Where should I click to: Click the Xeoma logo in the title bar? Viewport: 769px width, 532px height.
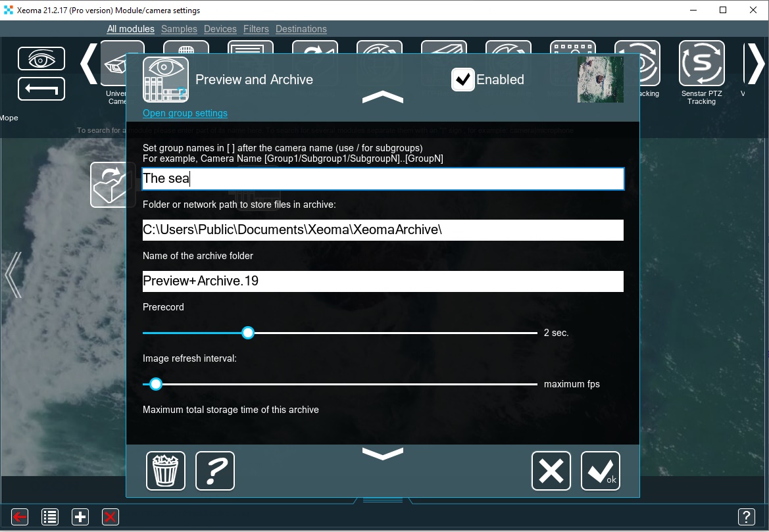click(x=9, y=11)
